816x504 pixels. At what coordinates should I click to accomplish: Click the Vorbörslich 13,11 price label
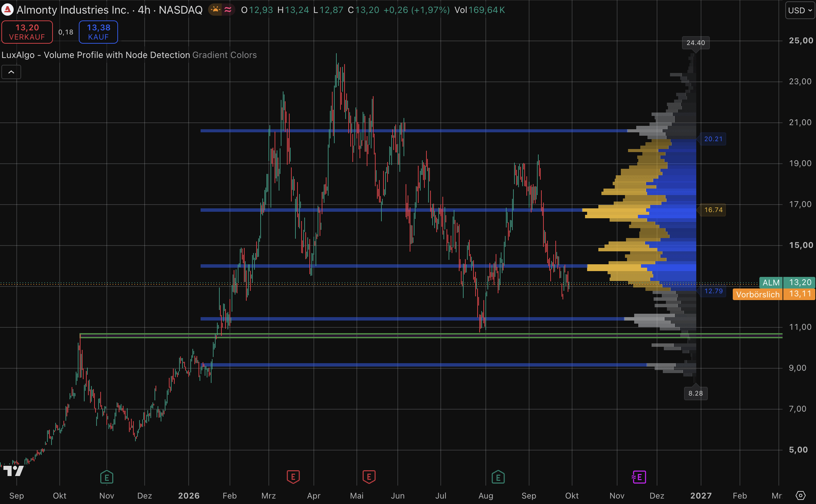774,294
